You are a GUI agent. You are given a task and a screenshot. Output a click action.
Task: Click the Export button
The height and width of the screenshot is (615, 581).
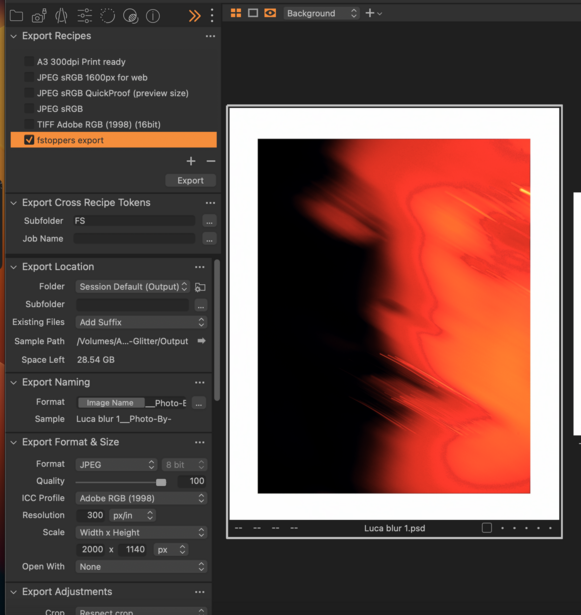(190, 180)
